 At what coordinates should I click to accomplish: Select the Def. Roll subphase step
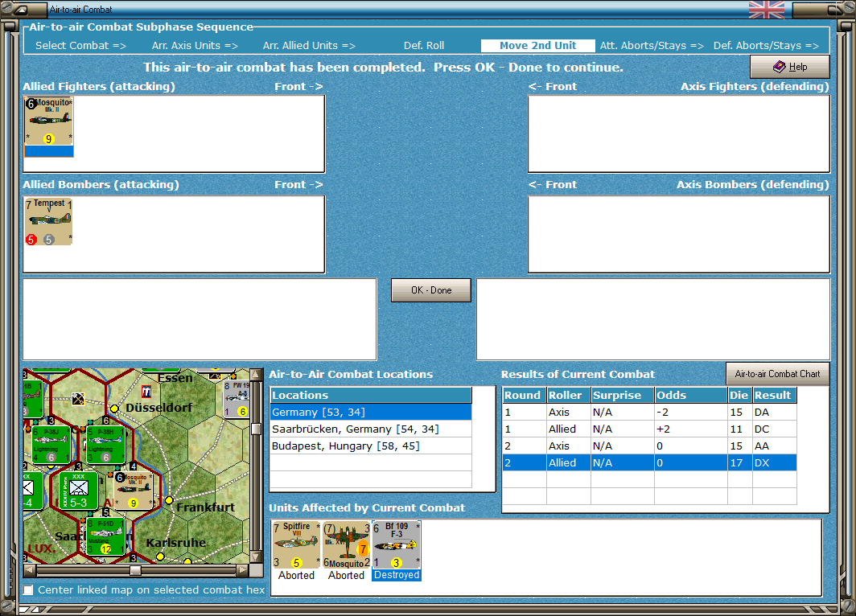[x=424, y=46]
